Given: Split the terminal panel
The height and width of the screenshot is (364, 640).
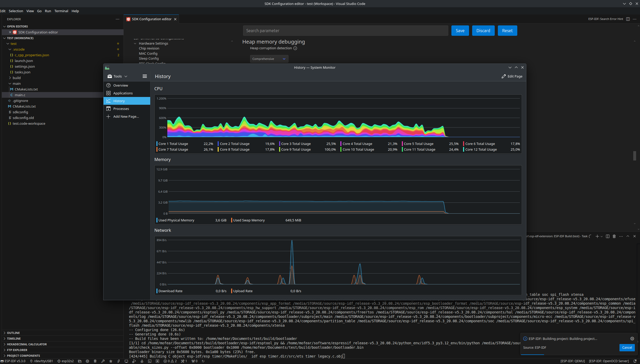Looking at the screenshot, I should 608,236.
